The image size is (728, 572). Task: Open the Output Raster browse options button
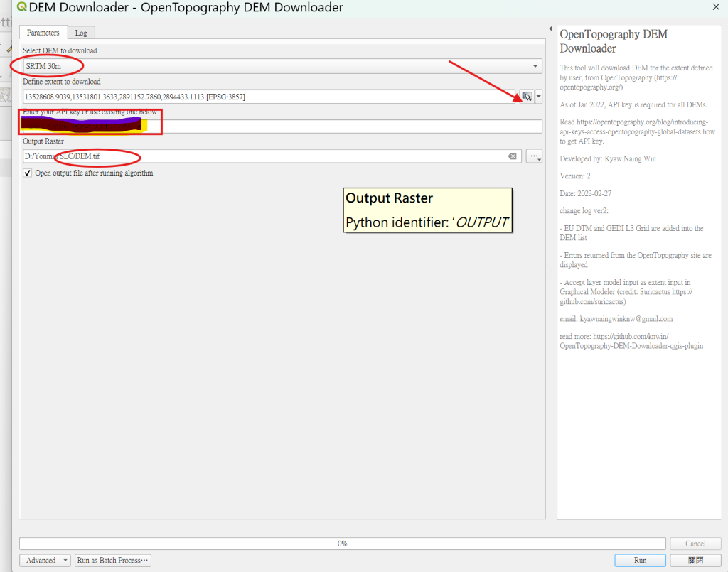coord(535,156)
